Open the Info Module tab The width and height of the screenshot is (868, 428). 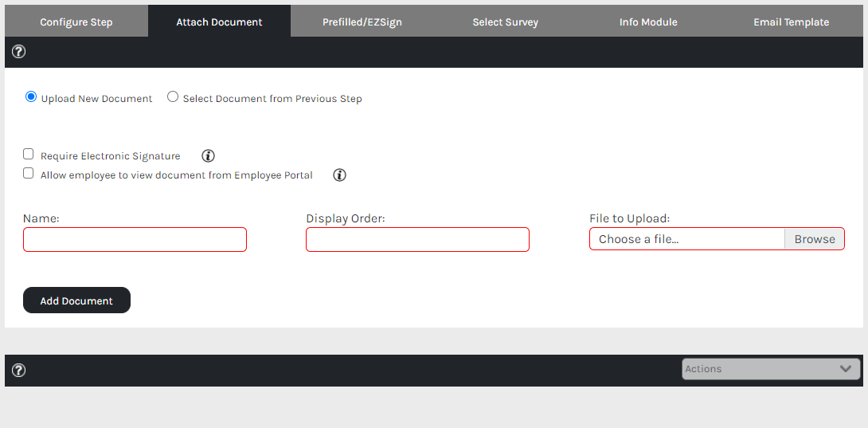648,22
